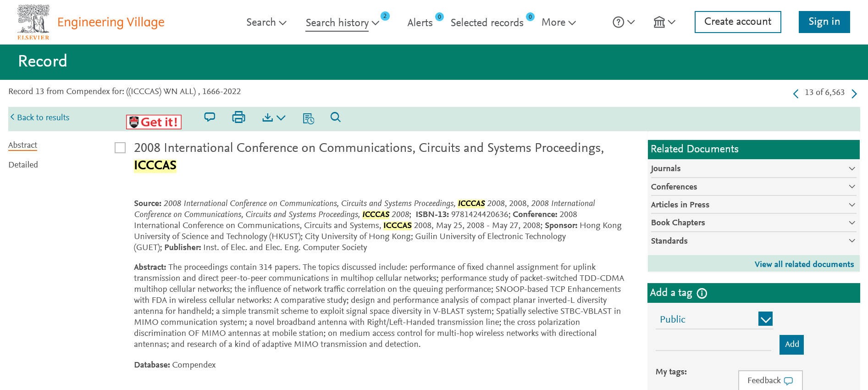Viewport: 868px width, 390px height.
Task: Click the magnifier search icon in toolbar
Action: [x=336, y=117]
